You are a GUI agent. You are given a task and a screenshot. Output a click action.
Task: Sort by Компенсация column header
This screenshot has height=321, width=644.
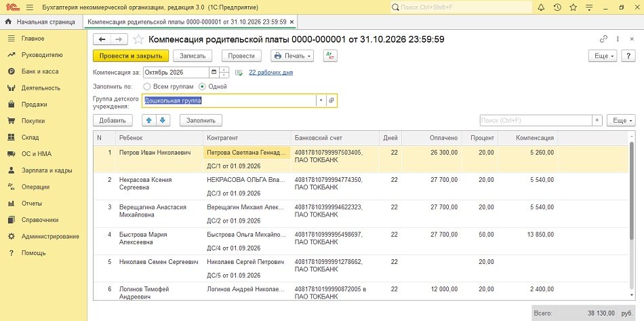click(x=528, y=138)
